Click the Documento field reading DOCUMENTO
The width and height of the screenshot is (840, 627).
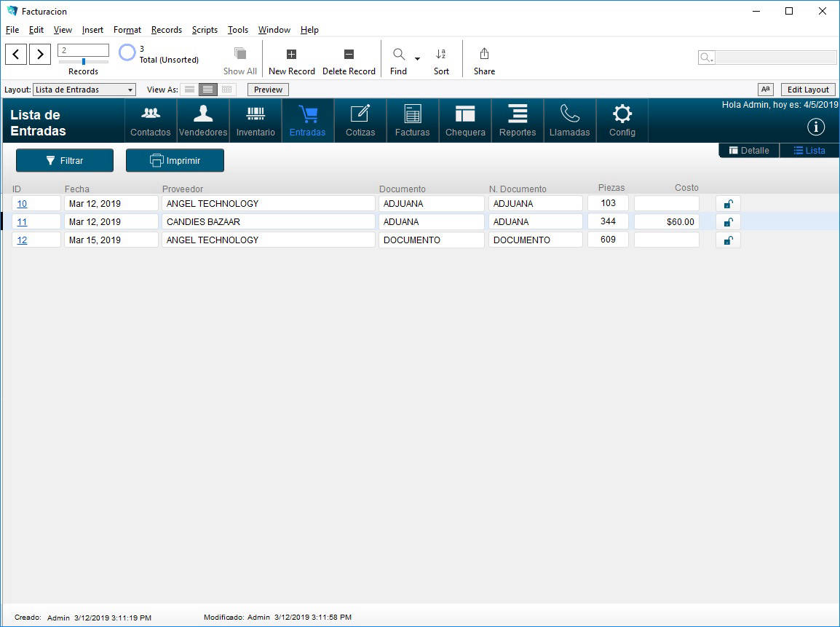pos(431,240)
